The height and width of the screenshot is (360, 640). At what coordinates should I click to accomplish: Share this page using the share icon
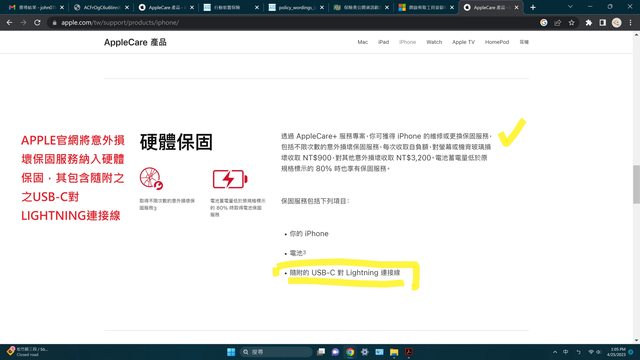[558, 23]
